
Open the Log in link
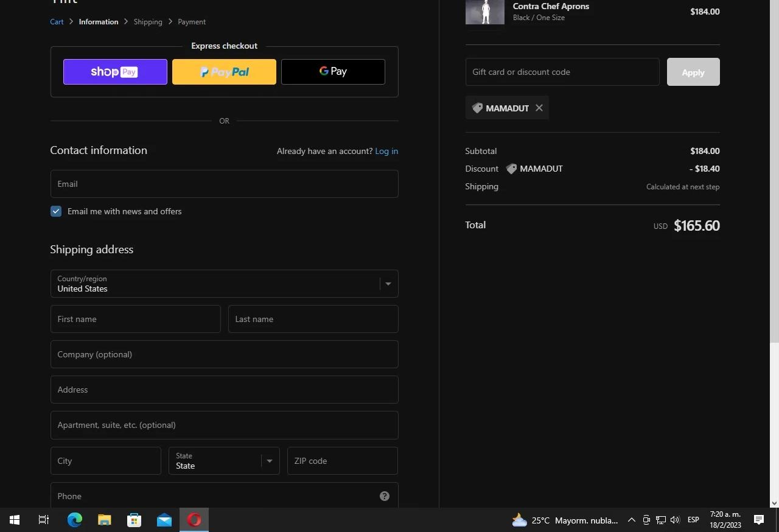click(386, 151)
